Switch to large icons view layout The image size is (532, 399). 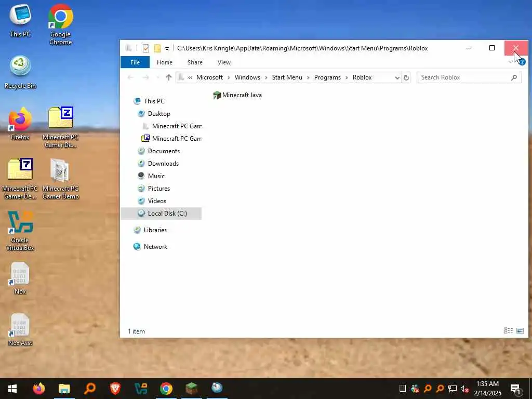point(520,331)
